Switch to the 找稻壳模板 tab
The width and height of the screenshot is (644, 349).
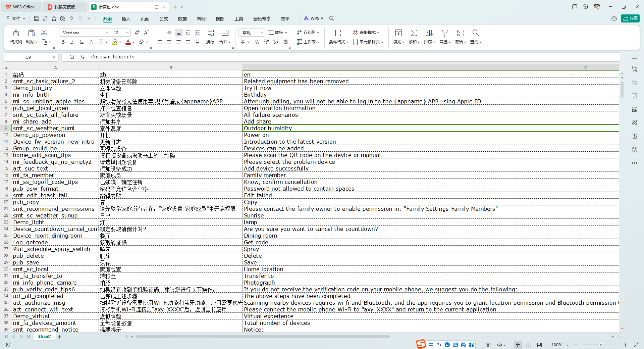tap(65, 7)
